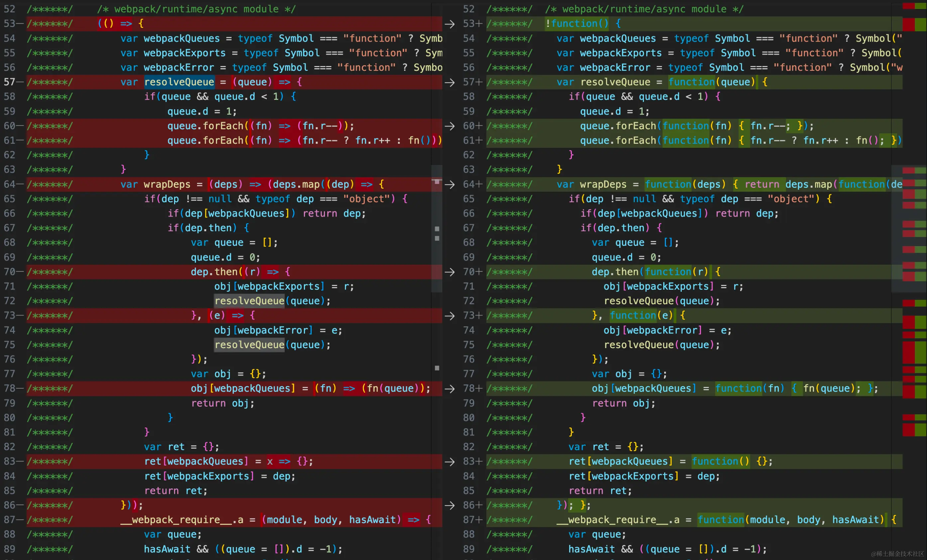Click the right pane minimap viewport slider
927x560 pixels.
coord(896,229)
